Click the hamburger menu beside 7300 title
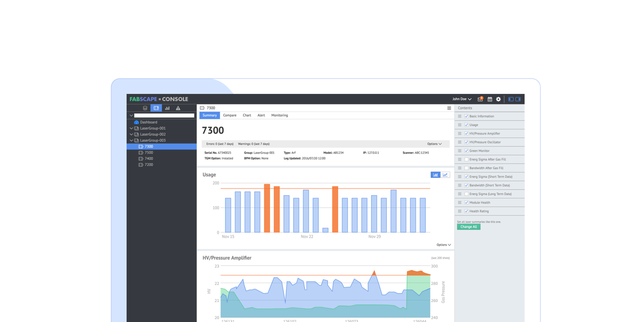The width and height of the screenshot is (644, 322). coord(449,108)
